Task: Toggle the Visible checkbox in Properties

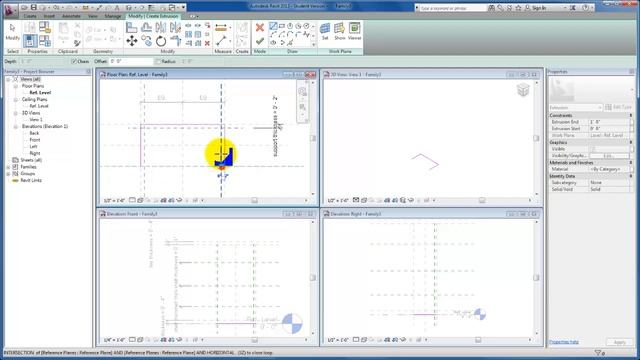Action: 593,149
